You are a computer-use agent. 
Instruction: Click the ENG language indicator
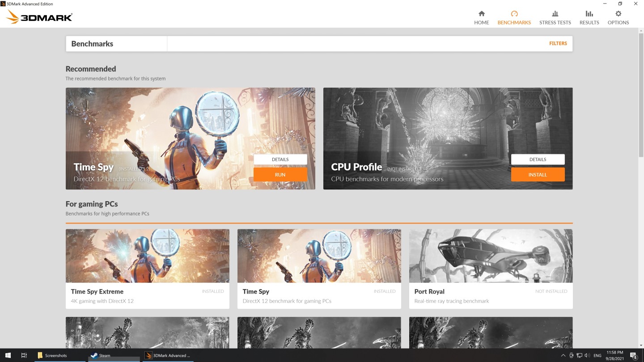(598, 355)
